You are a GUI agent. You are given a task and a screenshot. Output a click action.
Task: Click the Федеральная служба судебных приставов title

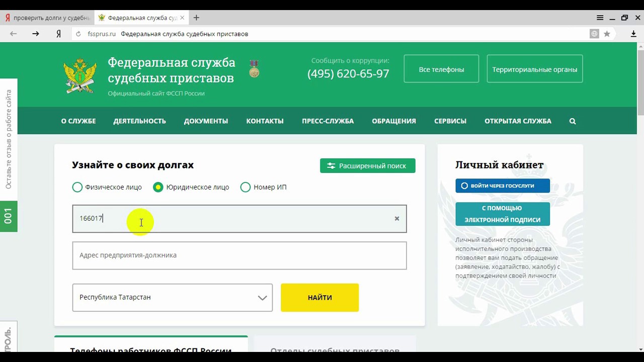point(171,70)
